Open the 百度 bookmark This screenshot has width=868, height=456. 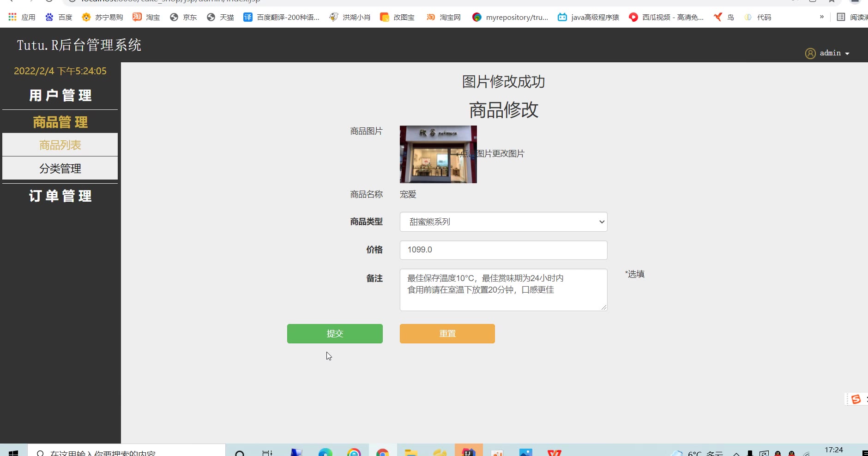tap(59, 17)
